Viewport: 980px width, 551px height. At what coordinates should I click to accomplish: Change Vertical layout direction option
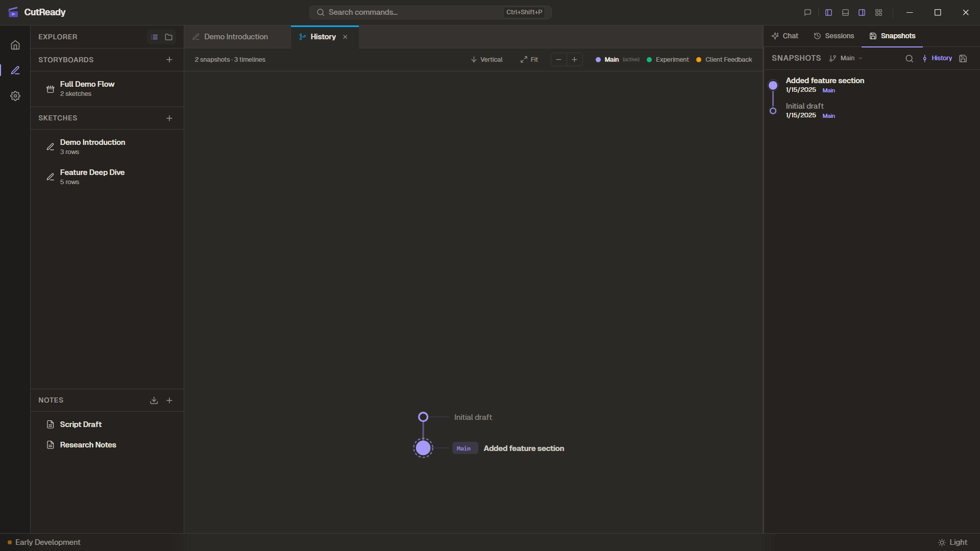[486, 60]
